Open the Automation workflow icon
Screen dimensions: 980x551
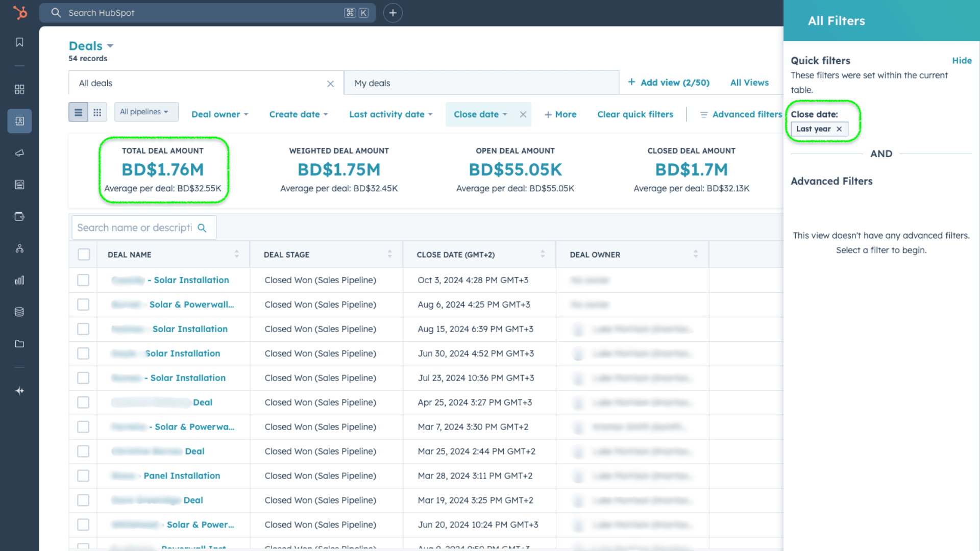pos(19,248)
